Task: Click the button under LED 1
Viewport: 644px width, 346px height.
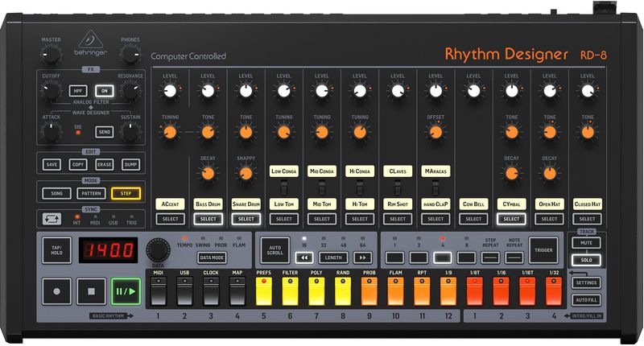Action: 394,257
